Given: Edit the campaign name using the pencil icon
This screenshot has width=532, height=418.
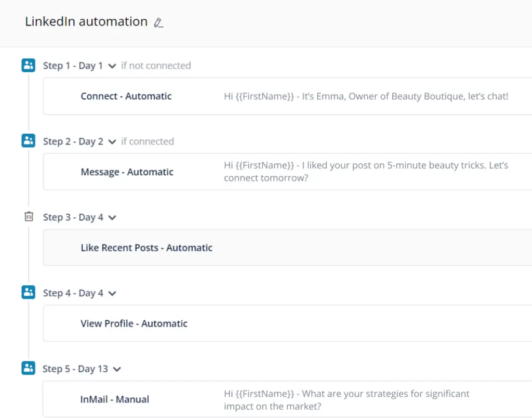Looking at the screenshot, I should 159,23.
